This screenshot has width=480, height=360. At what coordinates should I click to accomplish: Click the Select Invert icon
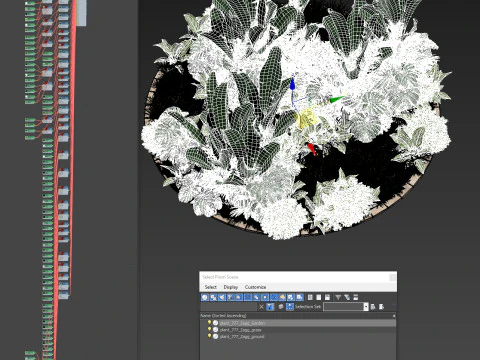[x=327, y=297]
